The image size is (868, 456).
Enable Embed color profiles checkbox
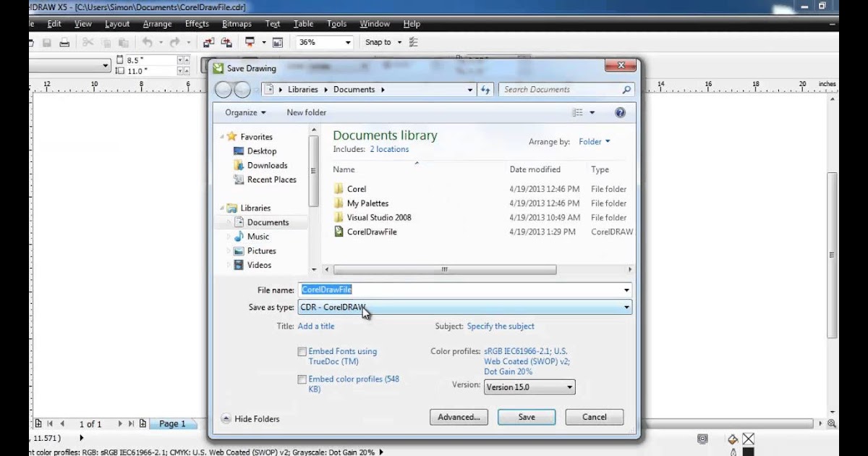(x=302, y=379)
